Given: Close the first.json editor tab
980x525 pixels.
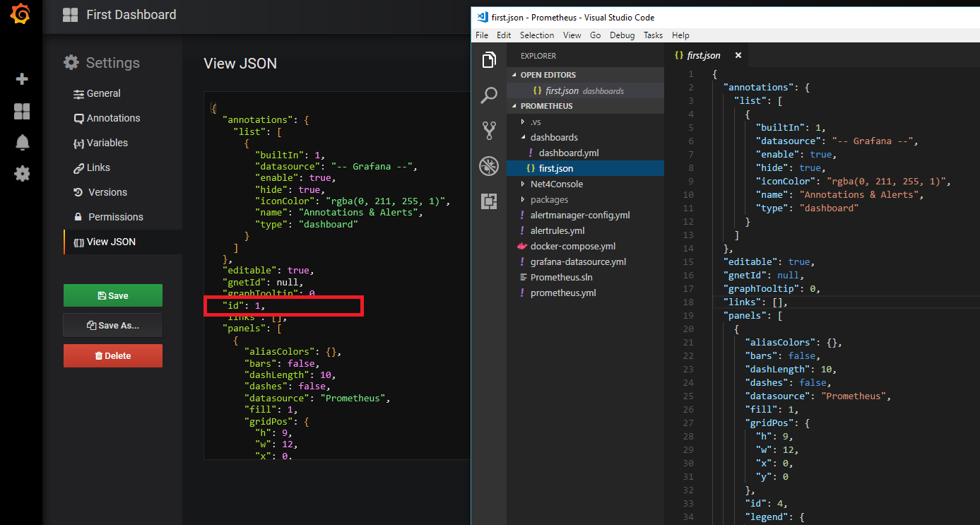Looking at the screenshot, I should pyautogui.click(x=738, y=55).
